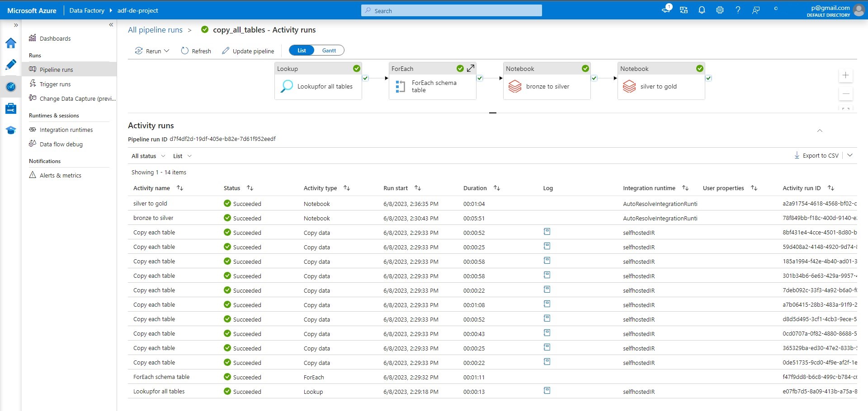Toggle checkbox after silver to gold Notebook
This screenshot has height=411, width=868.
pos(708,78)
